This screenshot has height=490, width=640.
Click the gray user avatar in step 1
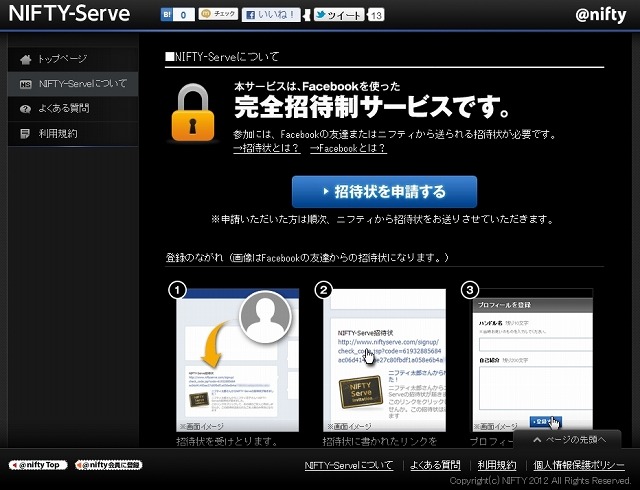(266, 317)
